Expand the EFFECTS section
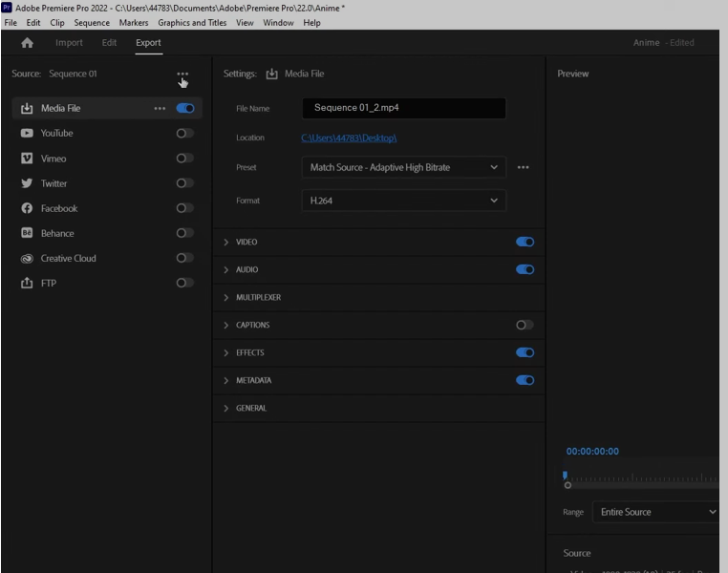Viewport: 728px width, 573px height. pyautogui.click(x=226, y=352)
